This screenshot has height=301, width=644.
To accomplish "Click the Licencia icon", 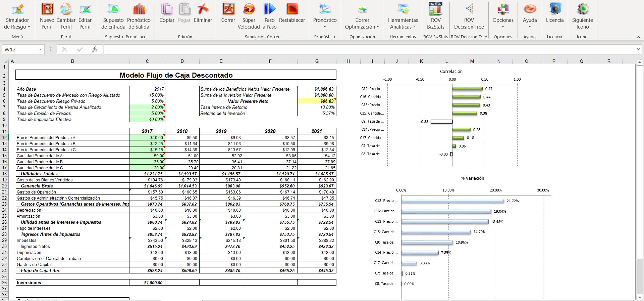I will [555, 13].
